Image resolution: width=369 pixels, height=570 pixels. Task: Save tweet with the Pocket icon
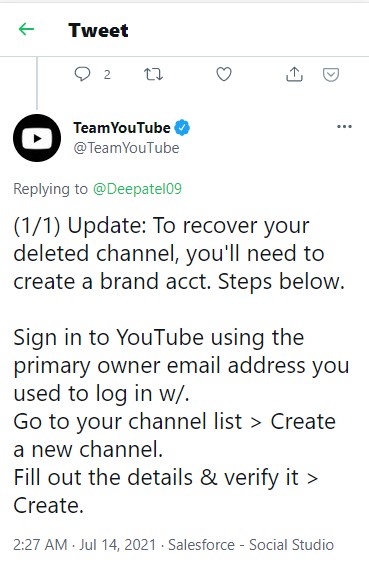(331, 75)
